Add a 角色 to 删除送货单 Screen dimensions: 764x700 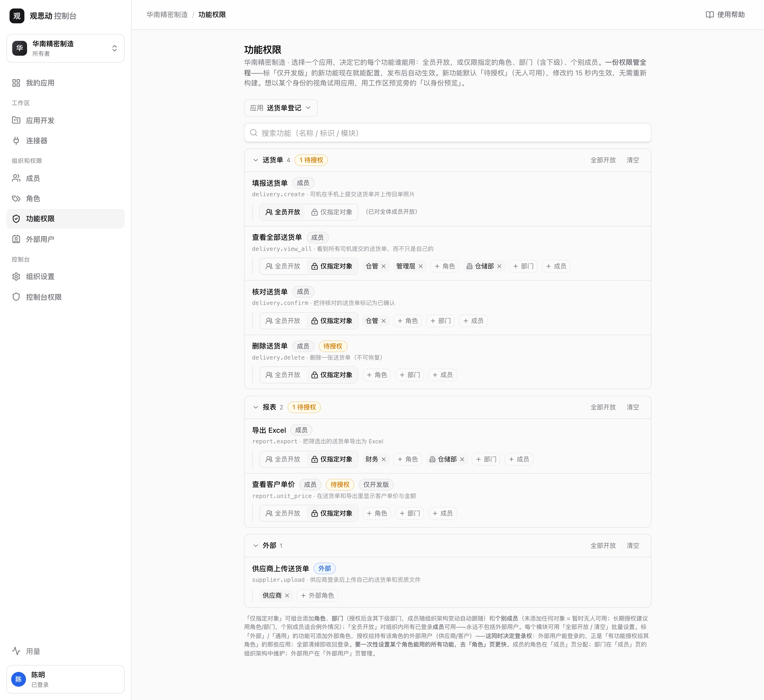click(x=377, y=375)
